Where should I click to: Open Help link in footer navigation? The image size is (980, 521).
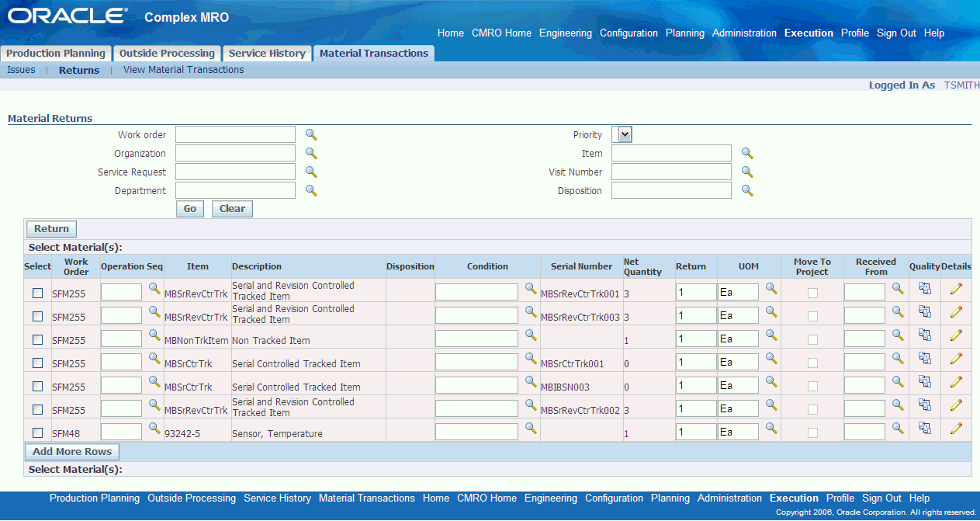coord(919,498)
